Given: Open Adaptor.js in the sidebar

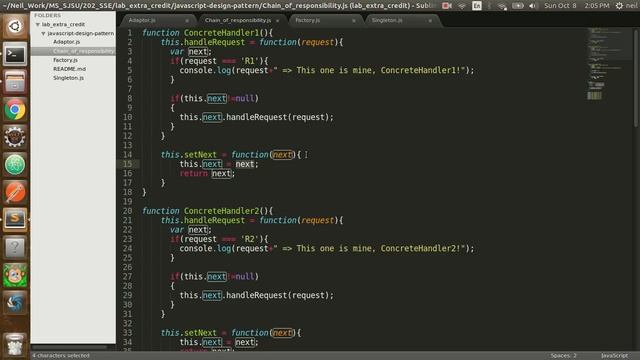Looking at the screenshot, I should click(66, 42).
